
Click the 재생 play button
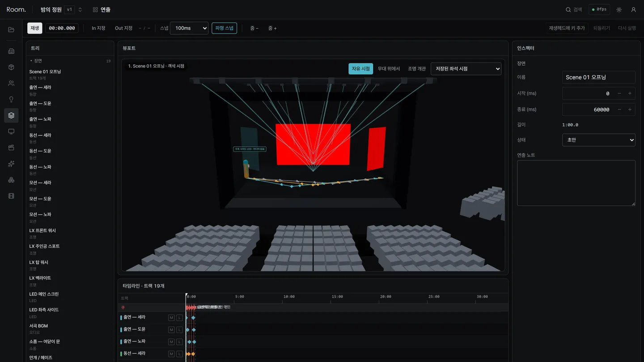35,28
